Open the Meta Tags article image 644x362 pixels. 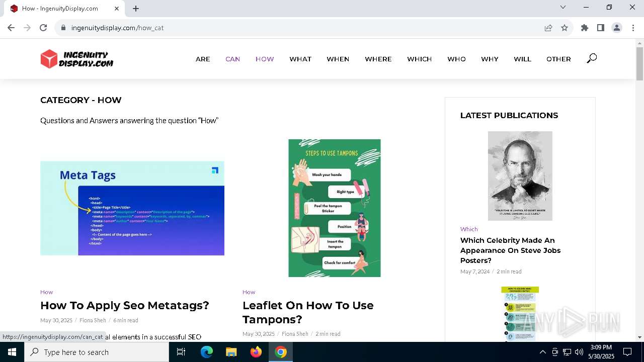coord(132,208)
